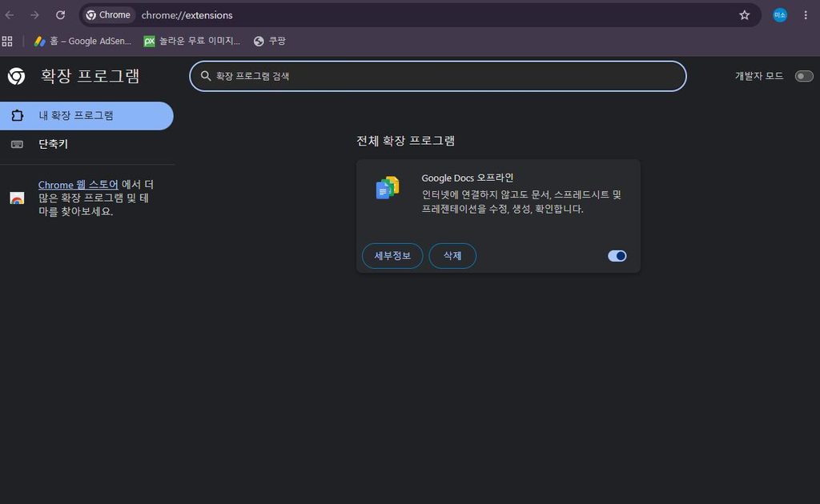The image size is (820, 504).
Task: Click the Google Docs 오프라인 title text
Action: click(x=467, y=178)
